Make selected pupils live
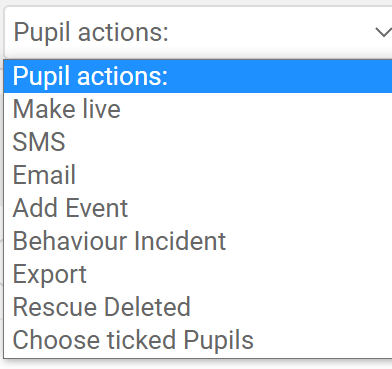The height and width of the screenshot is (369, 392). click(x=198, y=109)
